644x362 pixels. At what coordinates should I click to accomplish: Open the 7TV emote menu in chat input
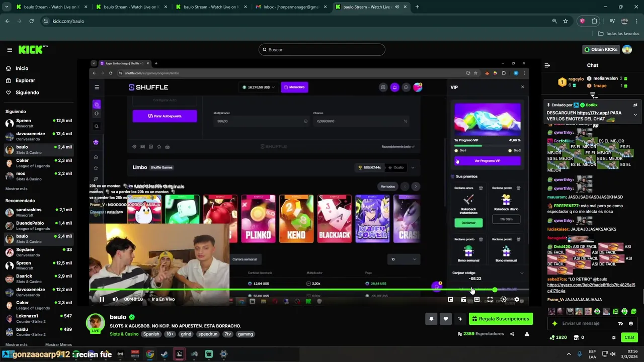[620, 323]
